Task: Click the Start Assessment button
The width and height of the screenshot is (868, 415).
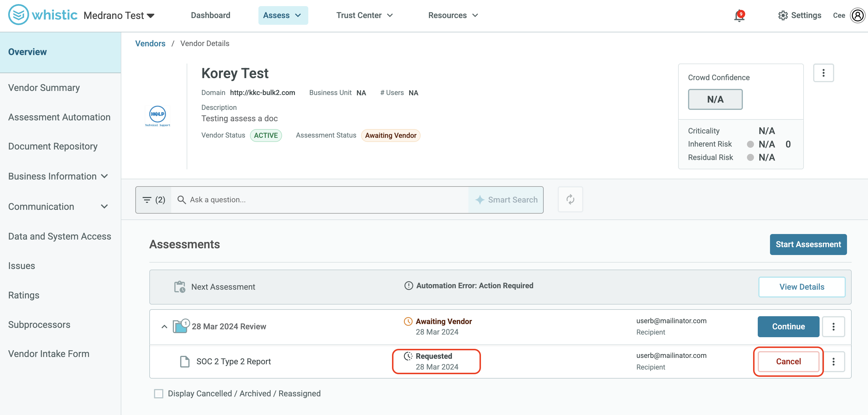Action: click(808, 244)
